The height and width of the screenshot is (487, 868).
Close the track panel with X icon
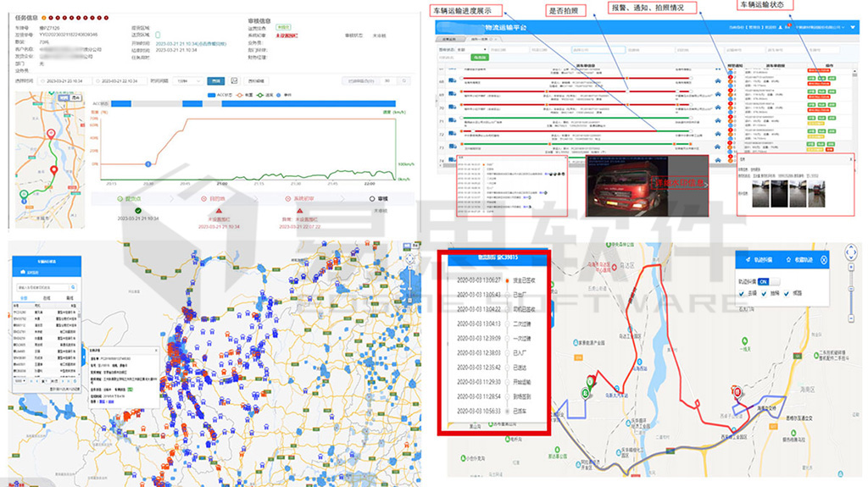[824, 260]
